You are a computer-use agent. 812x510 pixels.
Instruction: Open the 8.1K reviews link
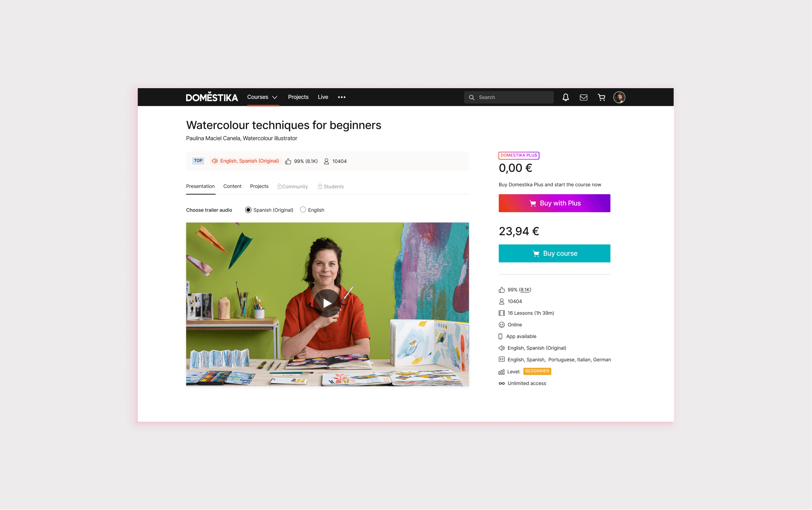pyautogui.click(x=525, y=290)
